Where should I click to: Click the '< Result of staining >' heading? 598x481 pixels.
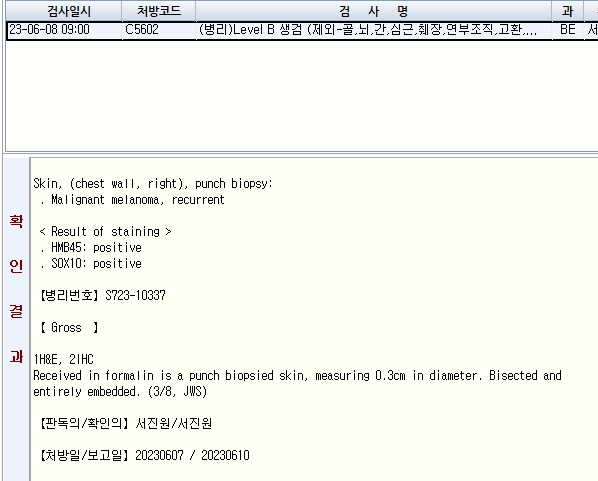click(106, 232)
